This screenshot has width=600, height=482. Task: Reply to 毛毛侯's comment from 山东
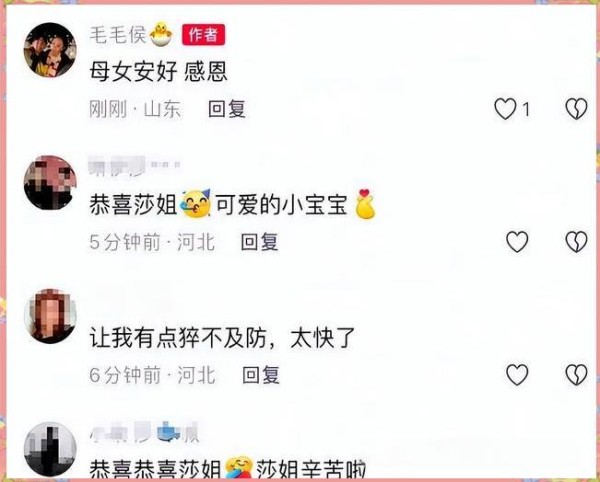(227, 109)
